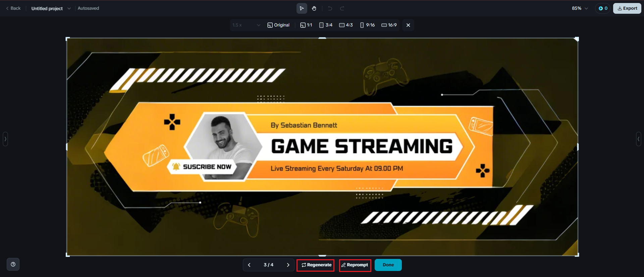Select the pointer select tool

[302, 8]
